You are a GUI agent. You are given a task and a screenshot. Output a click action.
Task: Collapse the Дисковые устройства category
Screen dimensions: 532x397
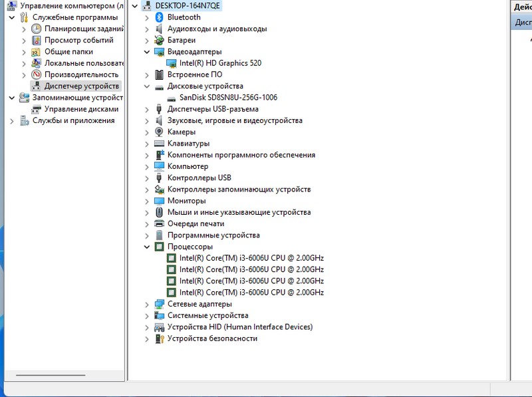tap(147, 86)
